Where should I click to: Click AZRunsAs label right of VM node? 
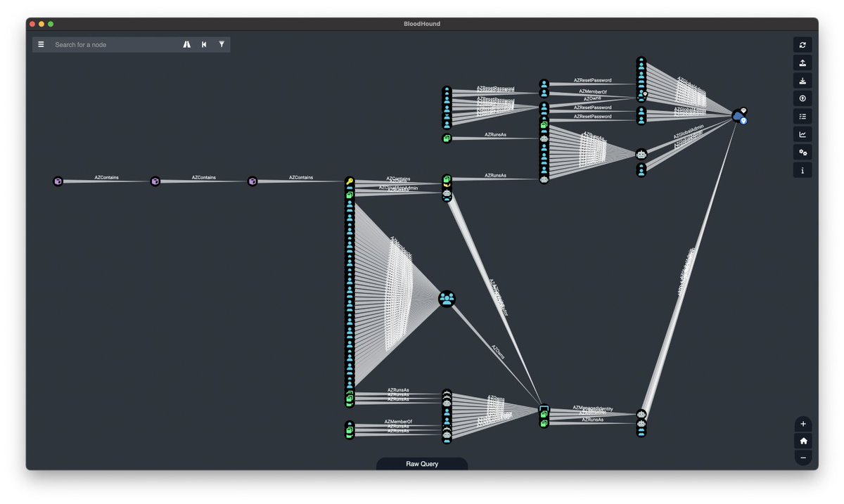tap(592, 420)
